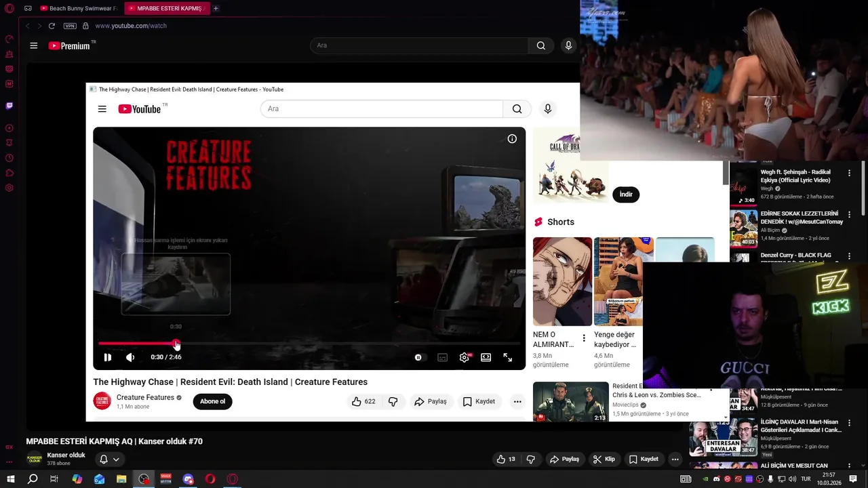Toggle subtitles button in Highway Chase player
Screen dimensions: 868x488
[x=442, y=357]
